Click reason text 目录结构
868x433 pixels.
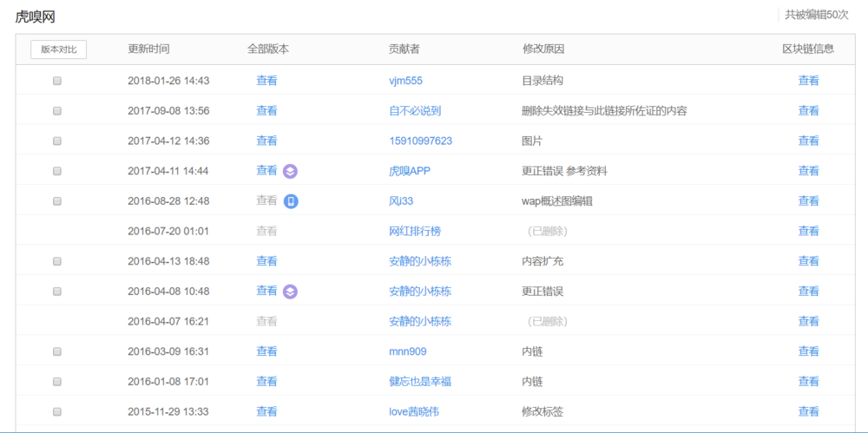542,81
